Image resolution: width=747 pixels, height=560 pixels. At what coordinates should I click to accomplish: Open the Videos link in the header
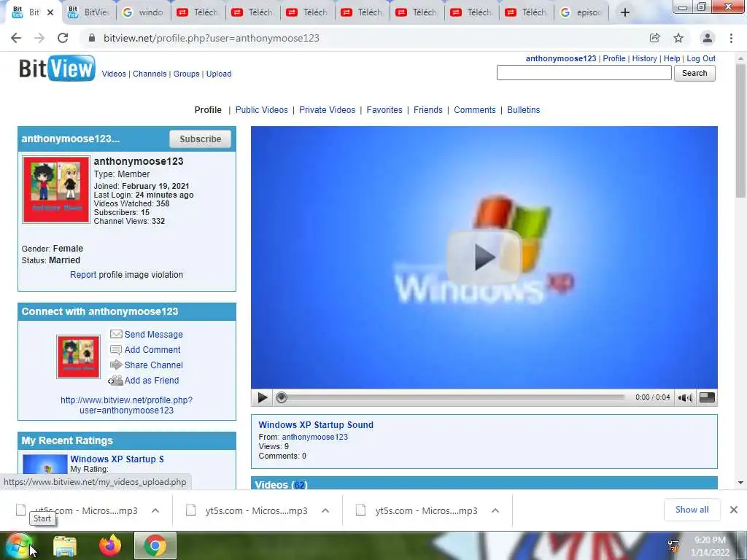pos(114,74)
